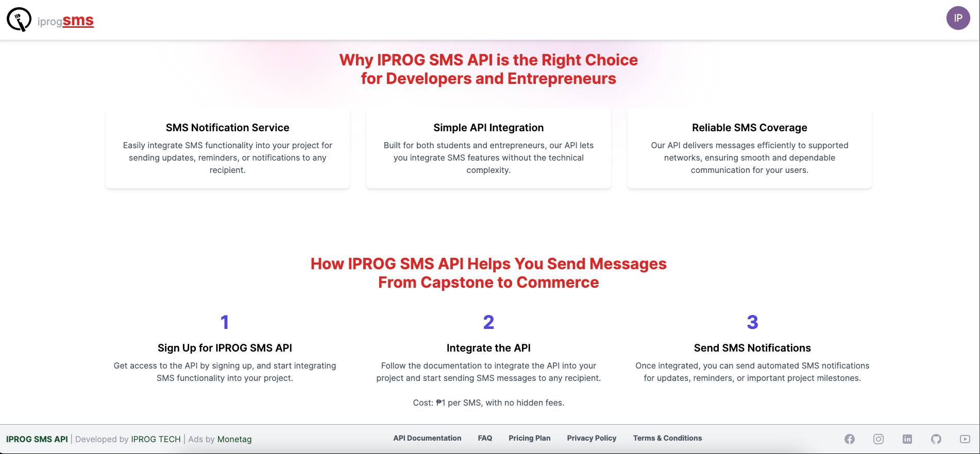Open the LinkedIn icon in footer
This screenshot has width=980, height=454.
907,439
